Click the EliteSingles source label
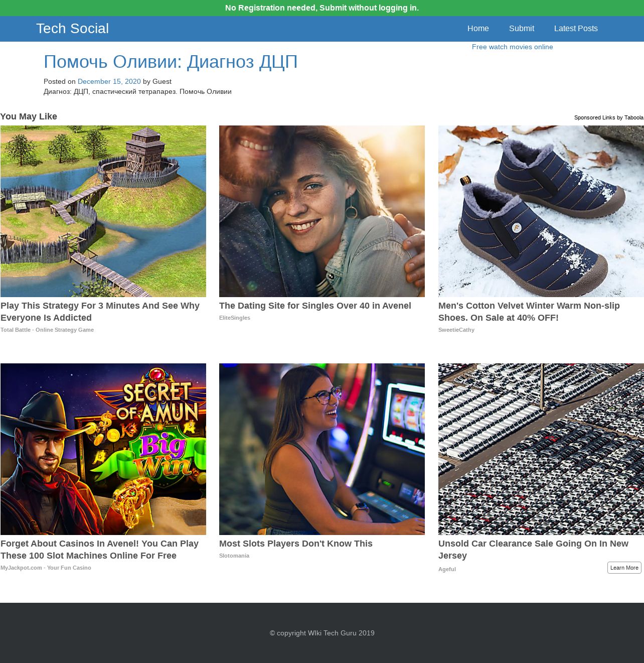This screenshot has width=644, height=663. point(235,318)
